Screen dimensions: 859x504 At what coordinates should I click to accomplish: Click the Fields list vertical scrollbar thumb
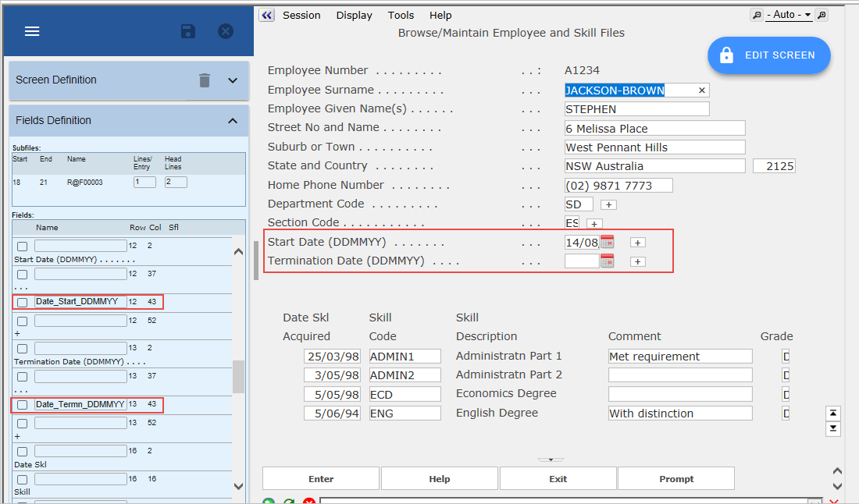pyautogui.click(x=238, y=378)
